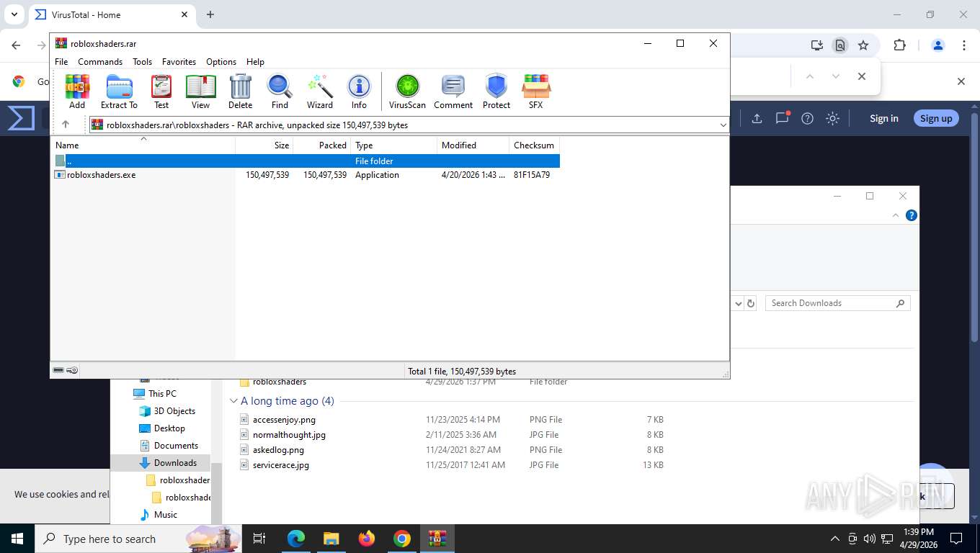Click the key icon in WinRAR status bar
Viewport: 980px width, 553px height.
point(72,370)
